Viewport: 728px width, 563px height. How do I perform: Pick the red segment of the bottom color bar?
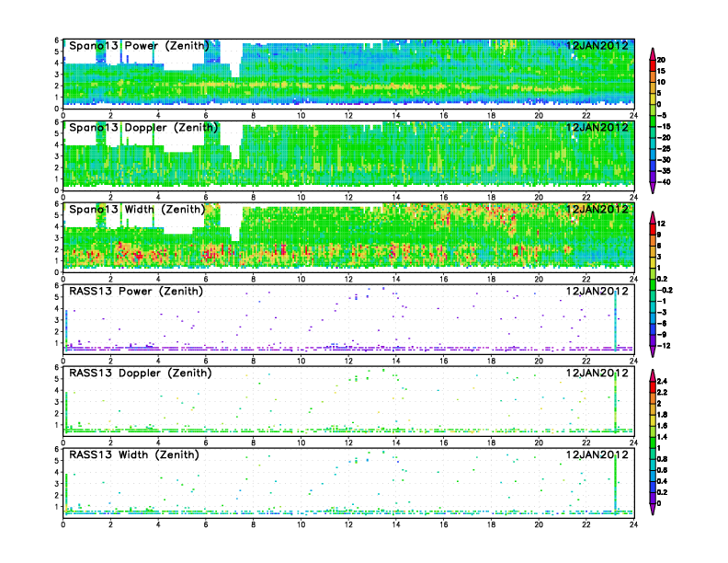click(653, 387)
